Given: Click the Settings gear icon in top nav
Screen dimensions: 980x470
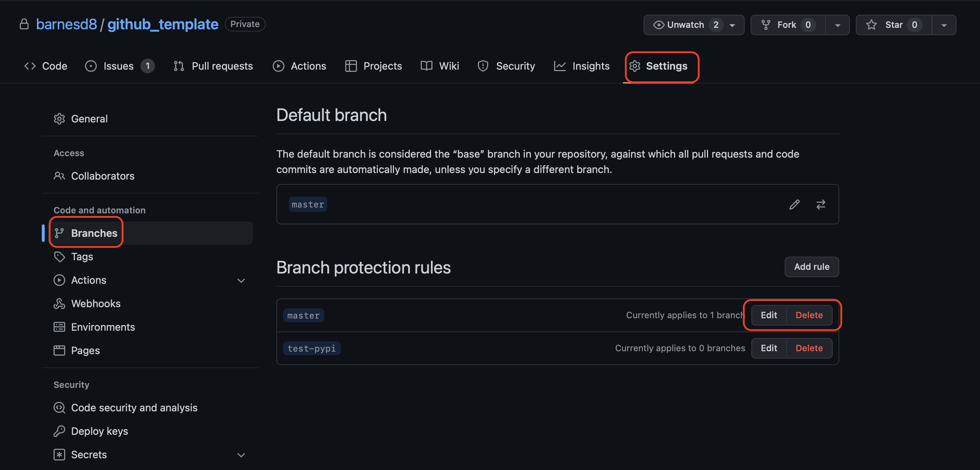Looking at the screenshot, I should 634,66.
